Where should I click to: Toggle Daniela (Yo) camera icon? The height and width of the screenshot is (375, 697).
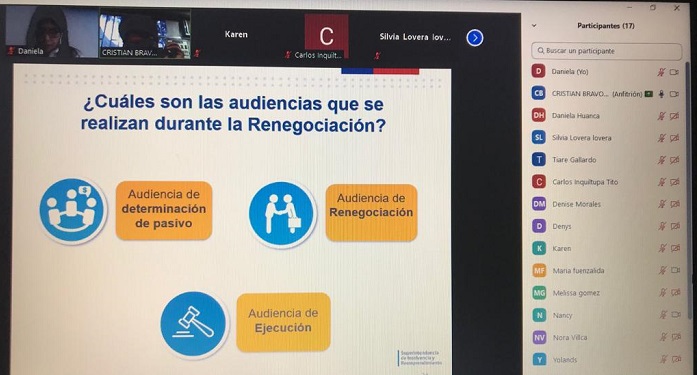[674, 72]
